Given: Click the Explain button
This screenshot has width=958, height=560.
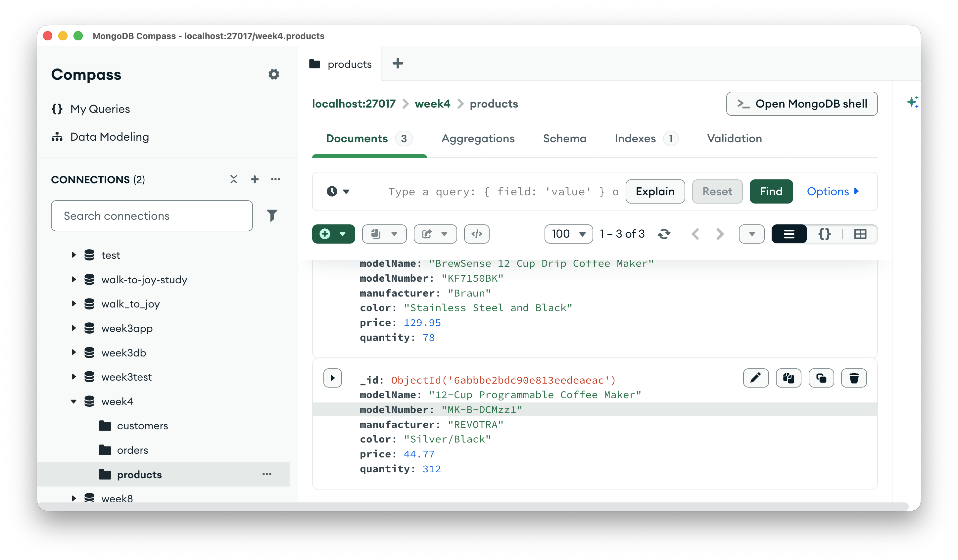Looking at the screenshot, I should click(655, 191).
